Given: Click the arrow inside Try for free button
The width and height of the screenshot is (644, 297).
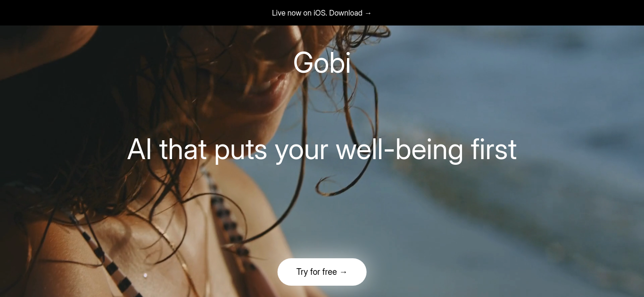Looking at the screenshot, I should (x=343, y=272).
